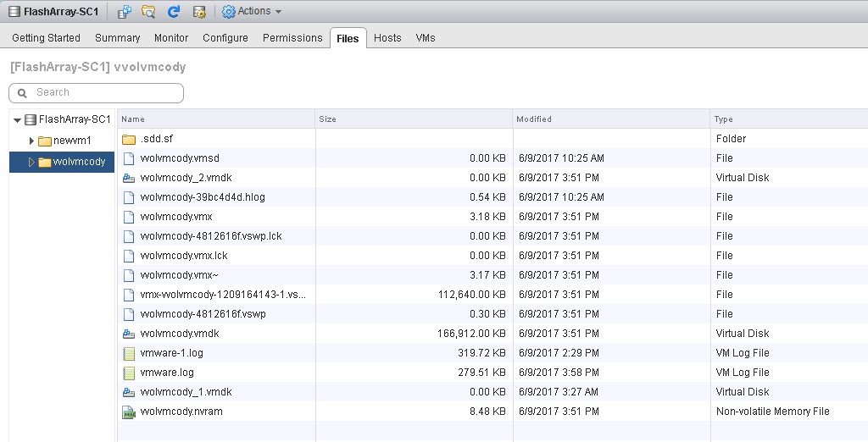Select file name vmware.log
This screenshot has height=442, width=868.
[x=167, y=373]
